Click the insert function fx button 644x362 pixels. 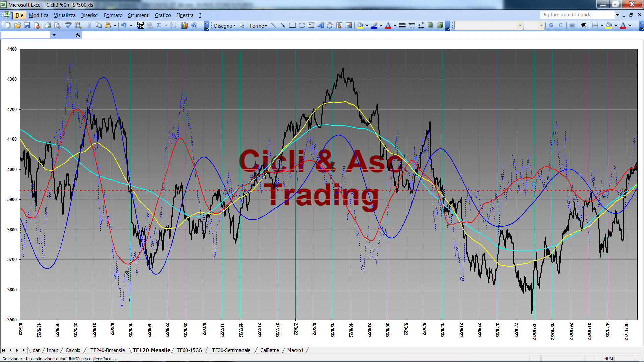pos(78,35)
